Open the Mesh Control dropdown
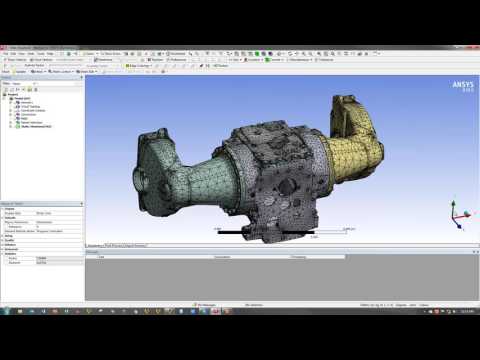 [61, 71]
